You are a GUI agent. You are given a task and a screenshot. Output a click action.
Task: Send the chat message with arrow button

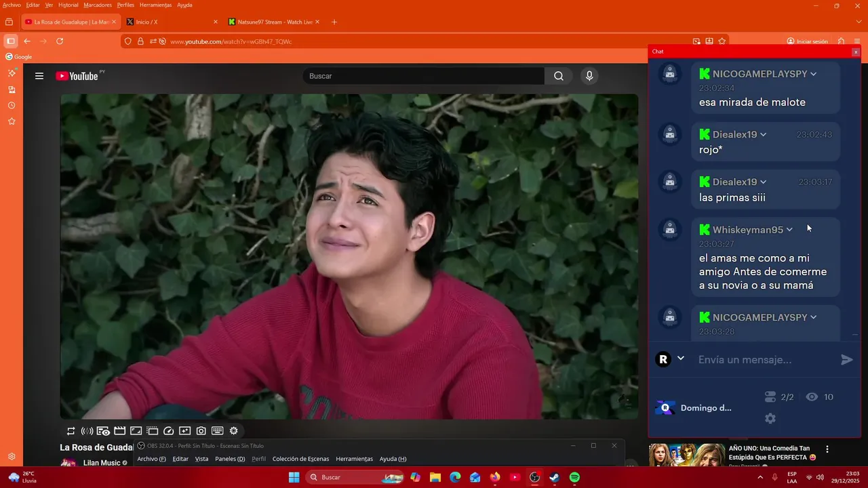[x=847, y=360]
